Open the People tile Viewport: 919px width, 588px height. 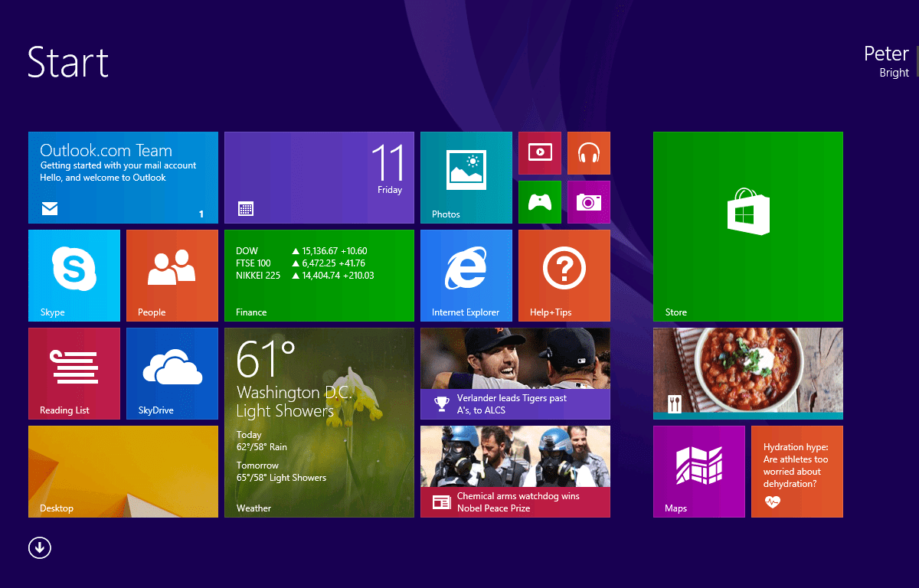click(172, 276)
